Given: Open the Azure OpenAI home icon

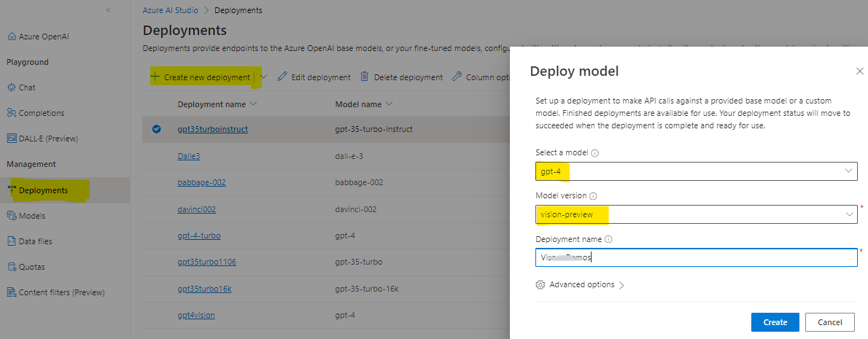Looking at the screenshot, I should 12,36.
